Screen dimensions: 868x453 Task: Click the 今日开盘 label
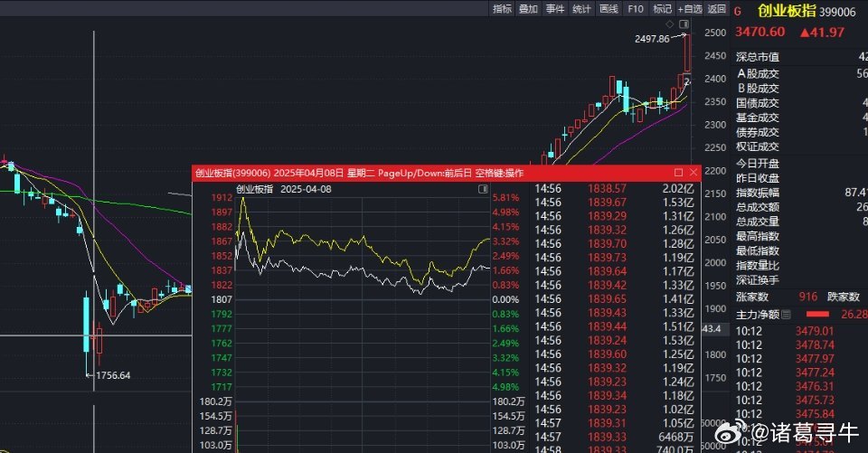(758, 164)
